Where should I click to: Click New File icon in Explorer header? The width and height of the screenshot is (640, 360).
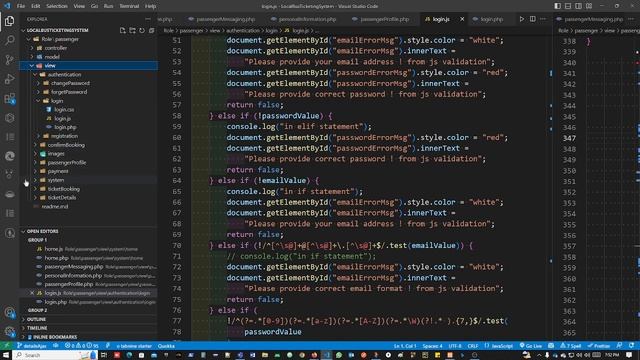pos(122,30)
